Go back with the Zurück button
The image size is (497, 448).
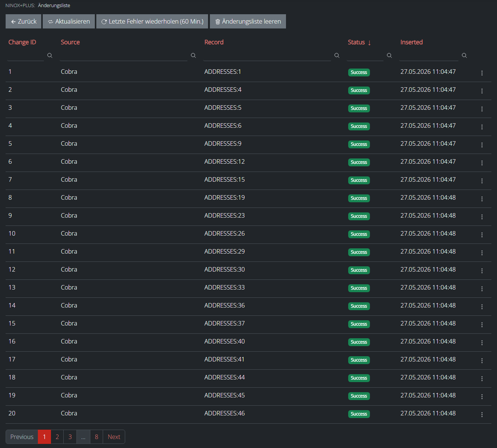point(24,21)
